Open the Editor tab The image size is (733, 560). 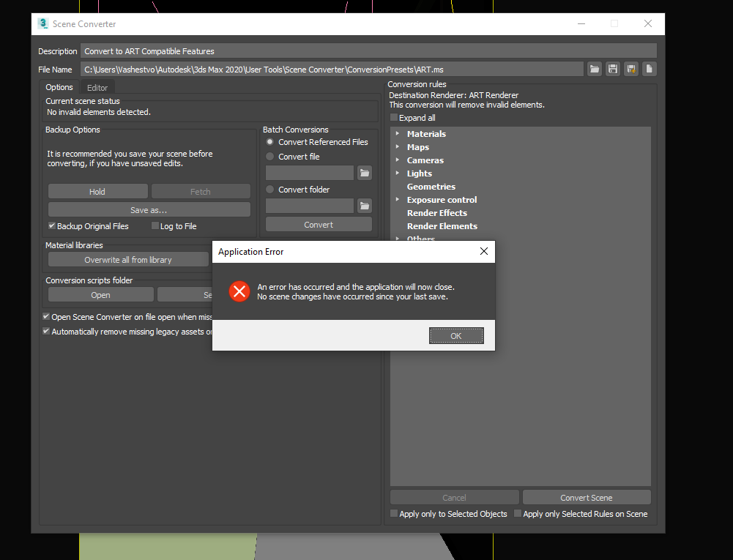point(97,88)
